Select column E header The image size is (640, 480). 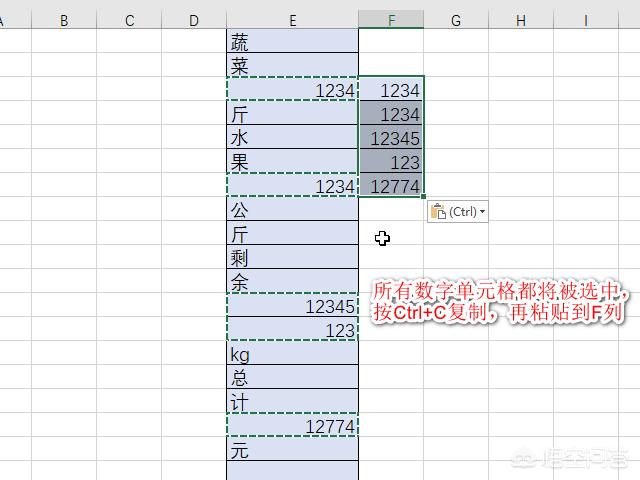pyautogui.click(x=293, y=20)
